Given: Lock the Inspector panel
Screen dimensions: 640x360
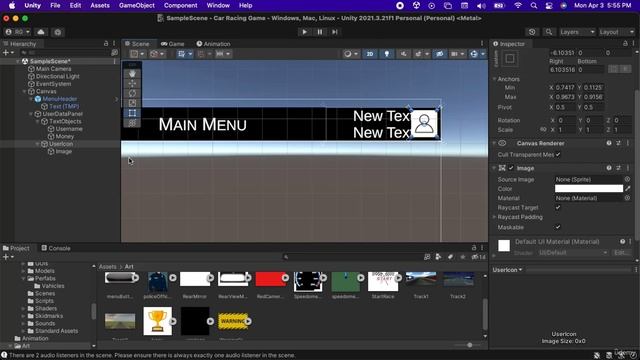Looking at the screenshot, I should tap(625, 43).
